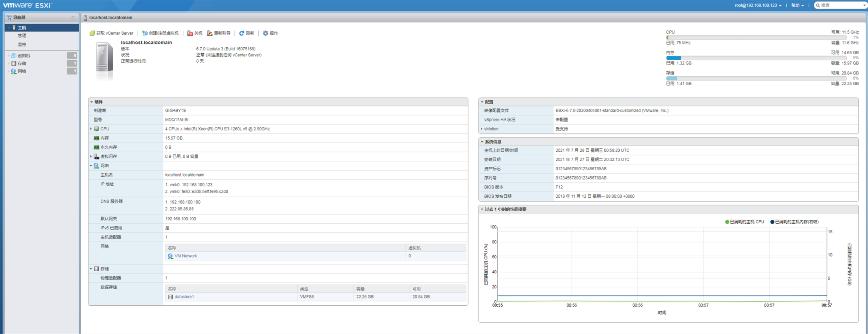Expand the CPU hardware row
The width and height of the screenshot is (868, 334).
click(91, 129)
